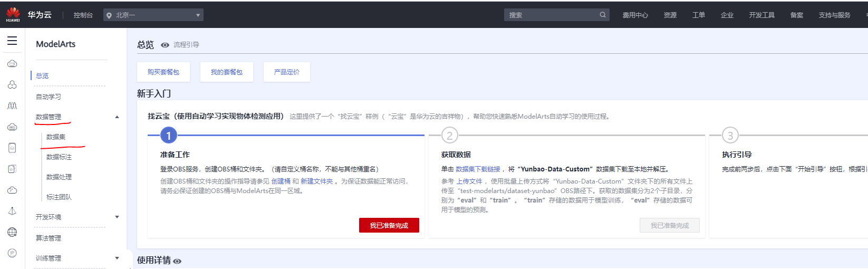Click the globe icon in the left rail
This screenshot has height=269, width=868.
12,232
